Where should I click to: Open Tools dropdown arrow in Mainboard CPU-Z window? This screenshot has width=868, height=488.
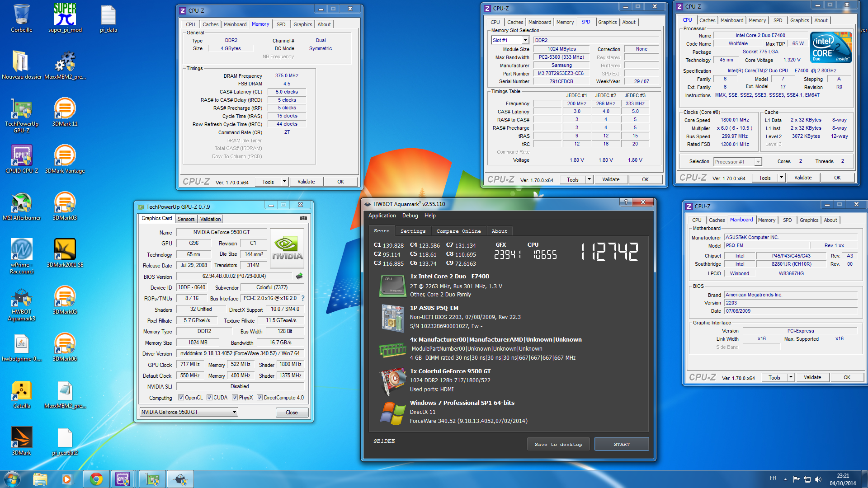coord(791,377)
